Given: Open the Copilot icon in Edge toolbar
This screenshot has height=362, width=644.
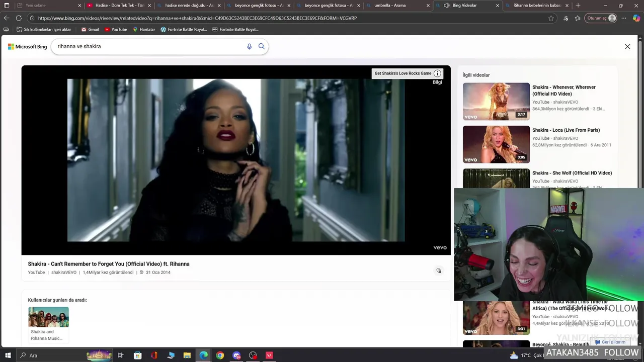Looking at the screenshot, I should point(636,18).
